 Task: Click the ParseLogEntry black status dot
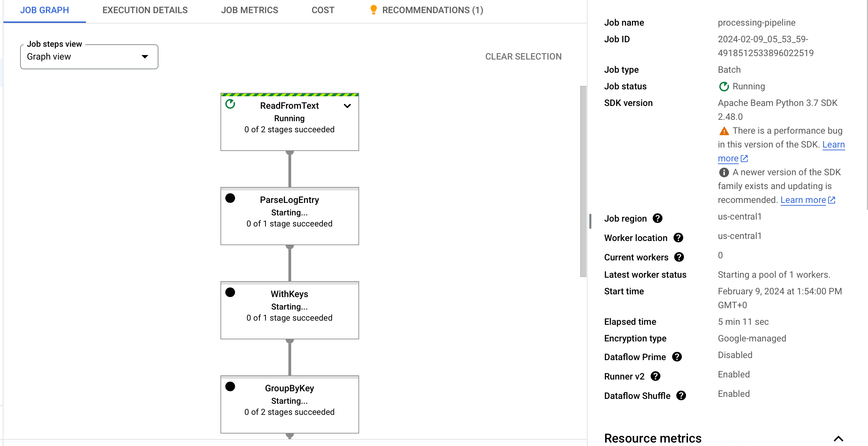230,198
